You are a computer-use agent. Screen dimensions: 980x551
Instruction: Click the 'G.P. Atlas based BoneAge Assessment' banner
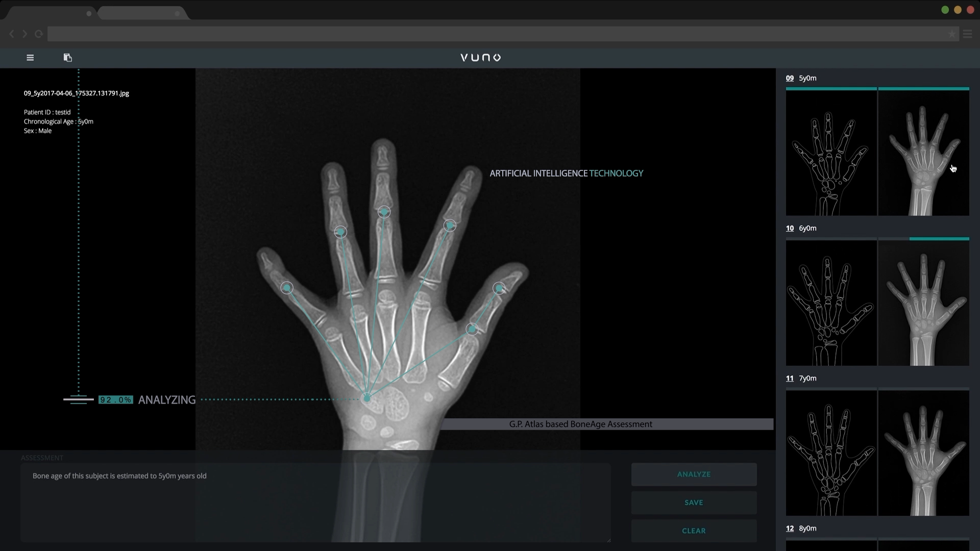(607, 424)
